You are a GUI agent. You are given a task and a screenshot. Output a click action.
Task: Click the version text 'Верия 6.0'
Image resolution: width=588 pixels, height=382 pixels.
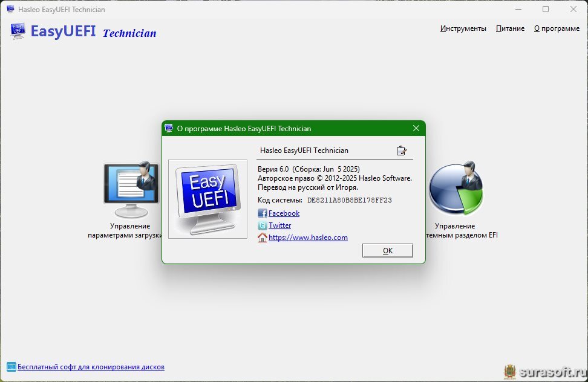273,169
